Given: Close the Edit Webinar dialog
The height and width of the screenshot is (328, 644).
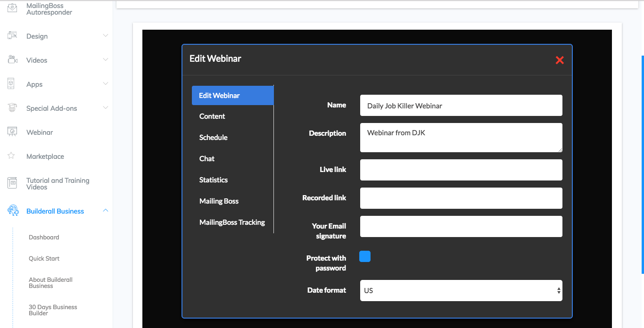Looking at the screenshot, I should (560, 60).
